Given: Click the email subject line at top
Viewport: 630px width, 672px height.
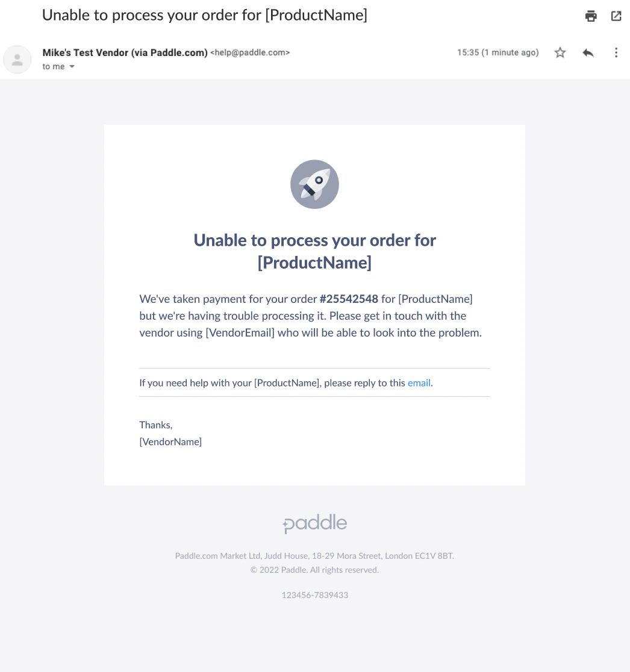Looking at the screenshot, I should coord(205,15).
